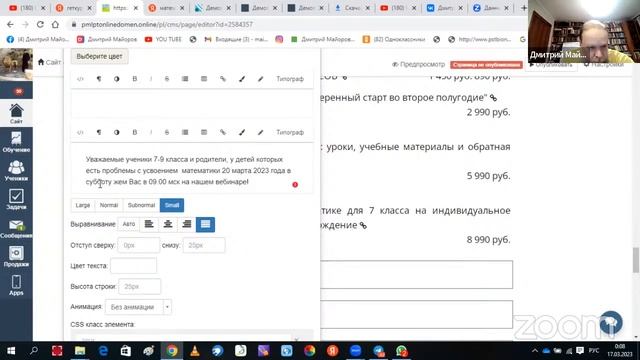Toggle HTML code view in webinar text toolbar
The height and width of the screenshot is (360, 640).
(80, 132)
